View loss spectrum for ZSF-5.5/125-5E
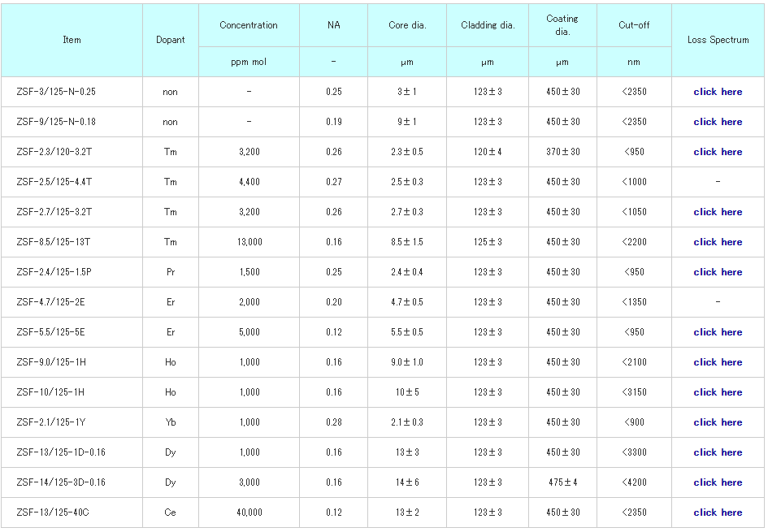The width and height of the screenshot is (768, 532). [718, 332]
